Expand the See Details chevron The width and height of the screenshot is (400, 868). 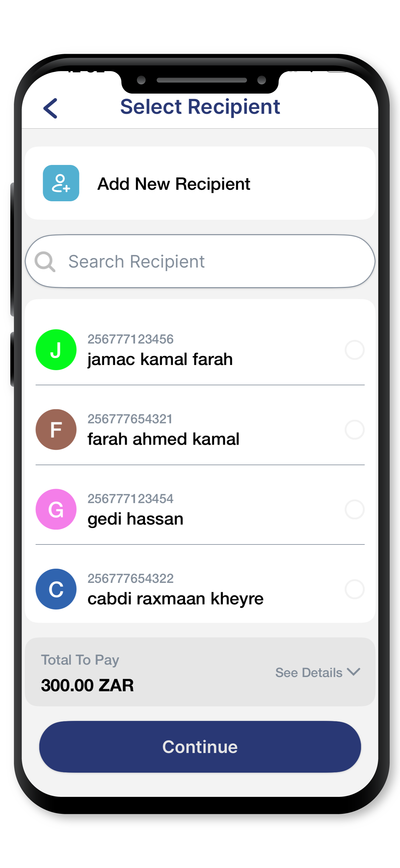pos(353,672)
